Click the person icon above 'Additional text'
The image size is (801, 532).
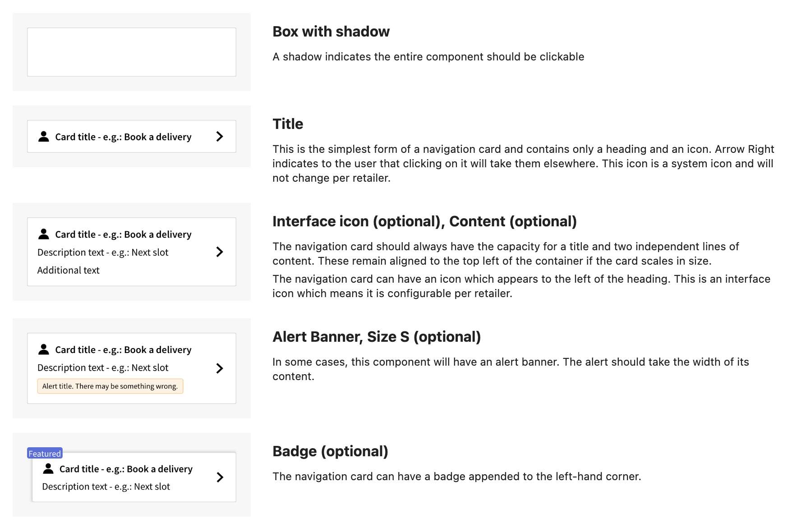pyautogui.click(x=44, y=234)
